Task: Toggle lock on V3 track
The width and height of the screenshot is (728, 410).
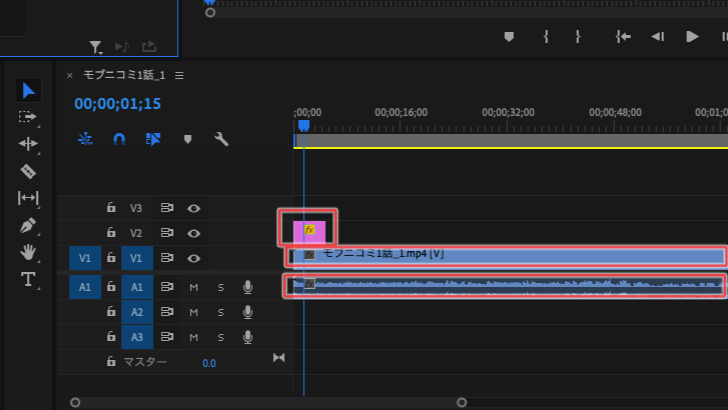Action: [x=111, y=207]
